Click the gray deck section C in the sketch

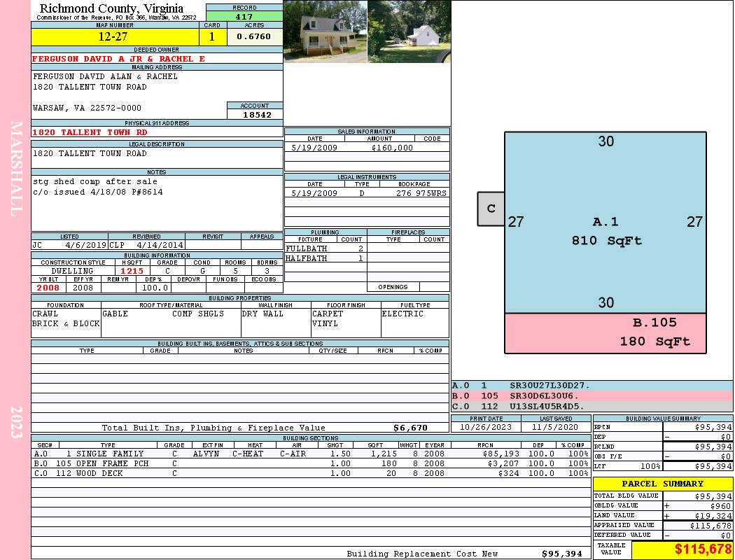click(x=491, y=209)
